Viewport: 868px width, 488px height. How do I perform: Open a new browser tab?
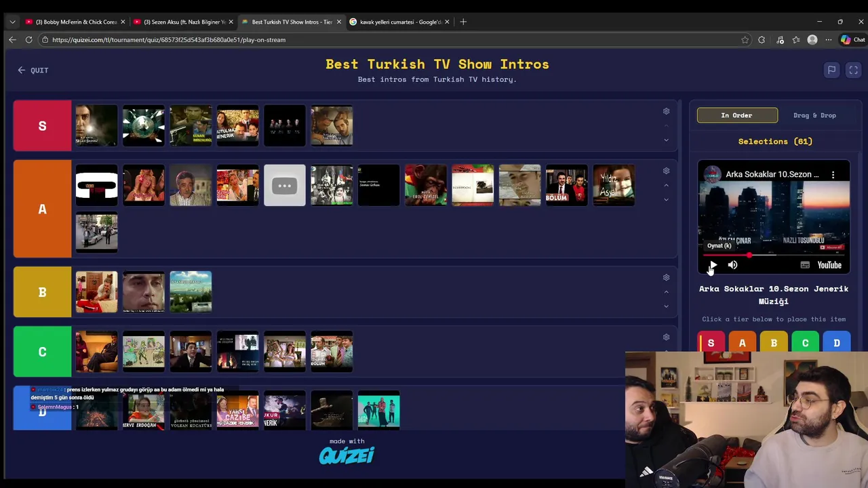[x=463, y=22]
